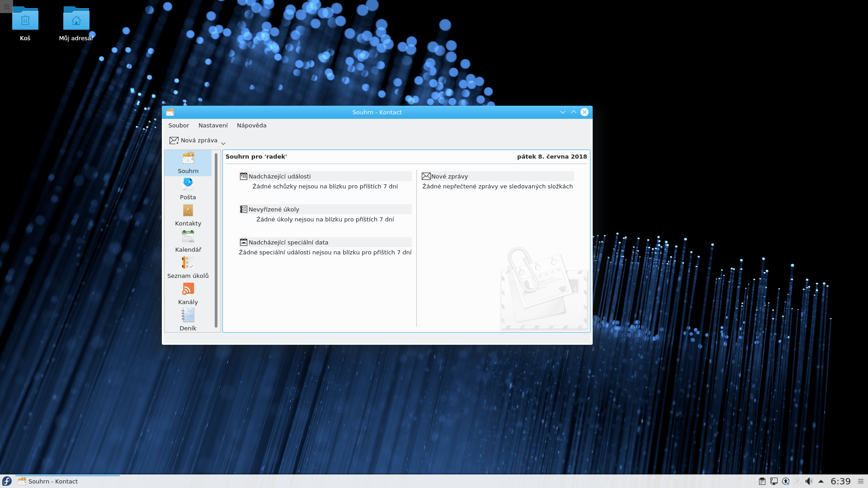
Task: Open the Fedora application launcher
Action: click(7, 481)
